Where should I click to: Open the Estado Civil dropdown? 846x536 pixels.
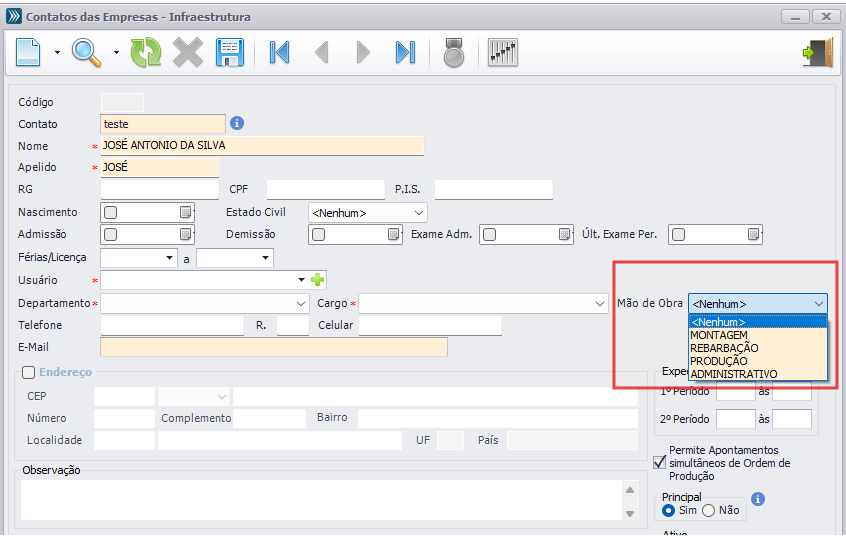click(418, 213)
